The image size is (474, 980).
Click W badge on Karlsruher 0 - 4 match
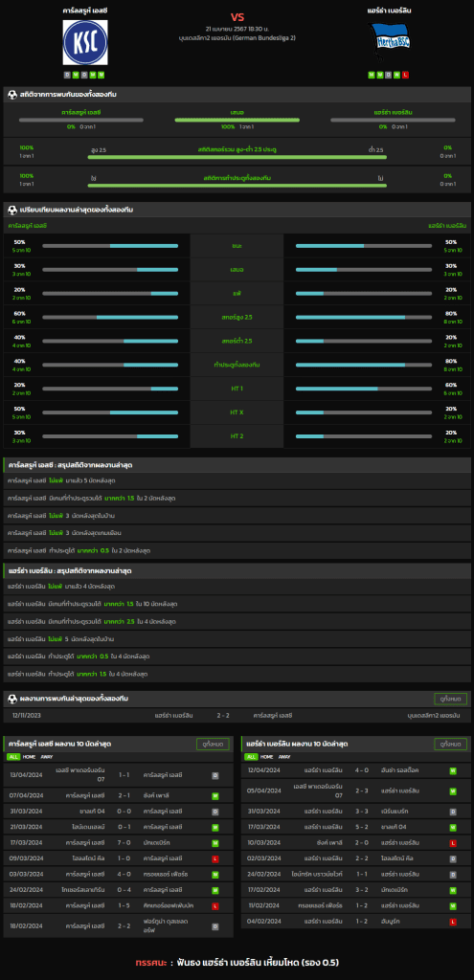click(215, 888)
